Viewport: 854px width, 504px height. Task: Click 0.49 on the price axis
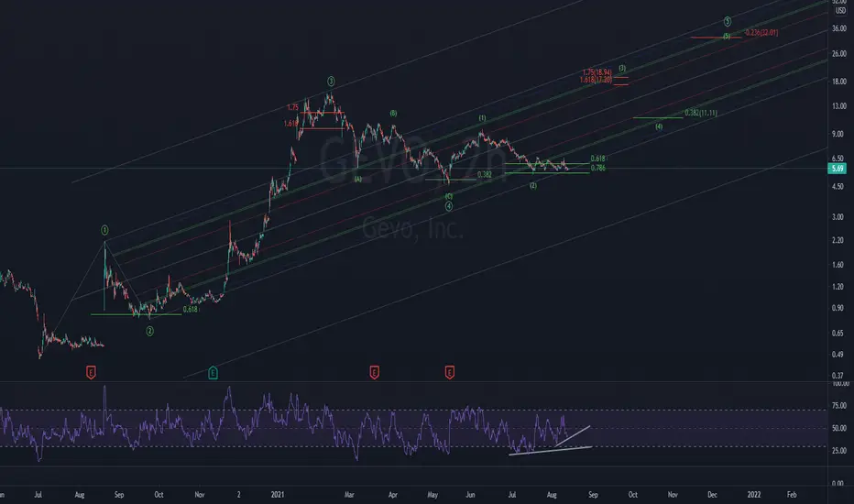838,354
